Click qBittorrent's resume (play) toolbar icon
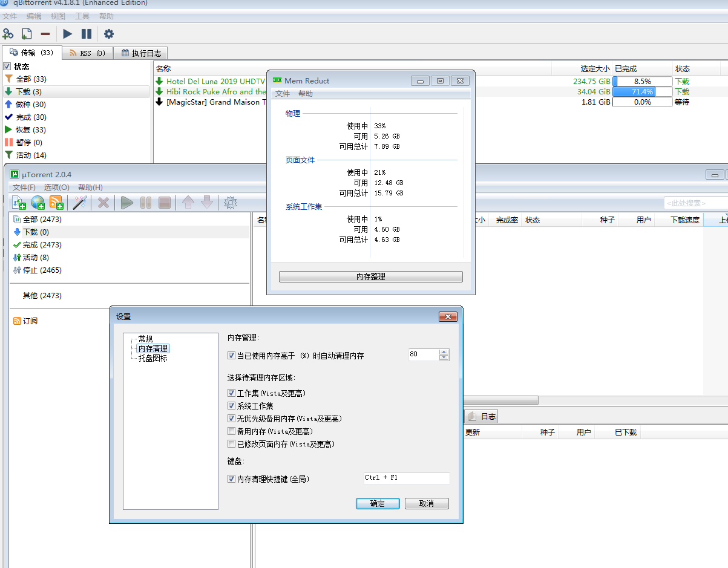The height and width of the screenshot is (568, 728). pyautogui.click(x=68, y=34)
